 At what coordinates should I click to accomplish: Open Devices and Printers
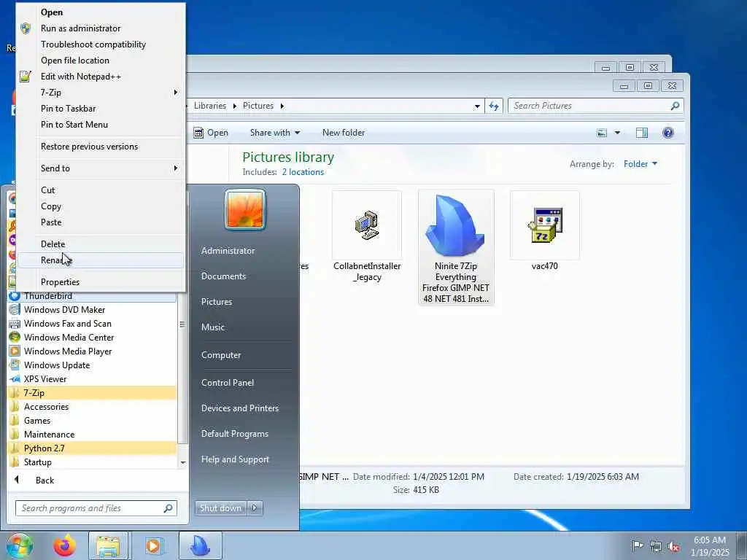coord(239,408)
